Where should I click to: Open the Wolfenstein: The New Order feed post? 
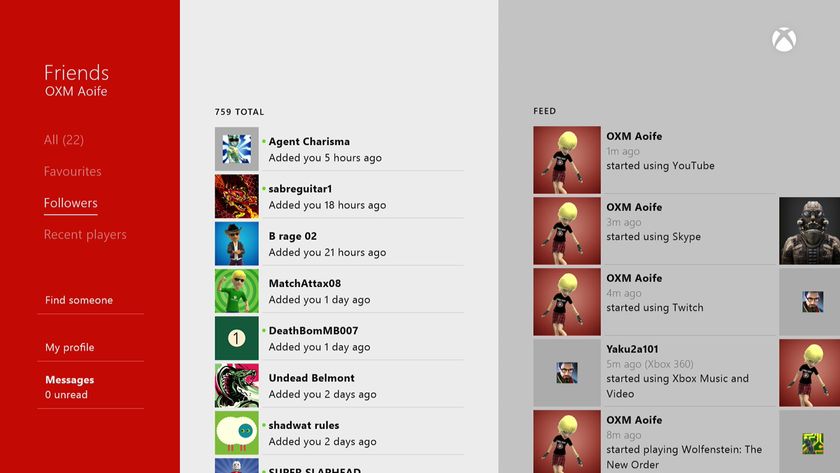pyautogui.click(x=655, y=441)
